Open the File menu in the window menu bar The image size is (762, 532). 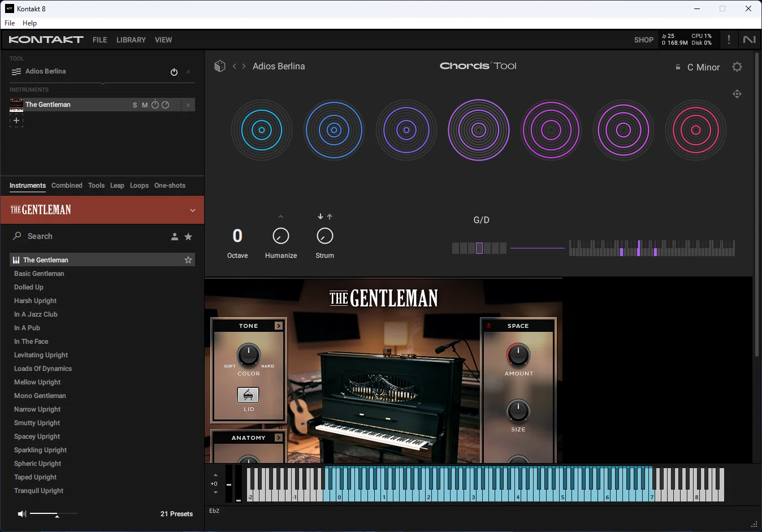10,23
